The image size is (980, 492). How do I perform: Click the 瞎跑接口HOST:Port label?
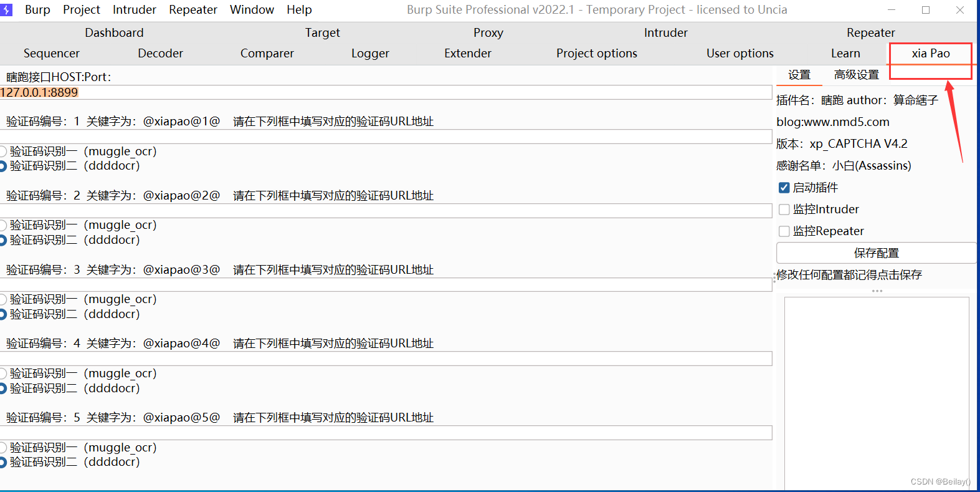[59, 77]
